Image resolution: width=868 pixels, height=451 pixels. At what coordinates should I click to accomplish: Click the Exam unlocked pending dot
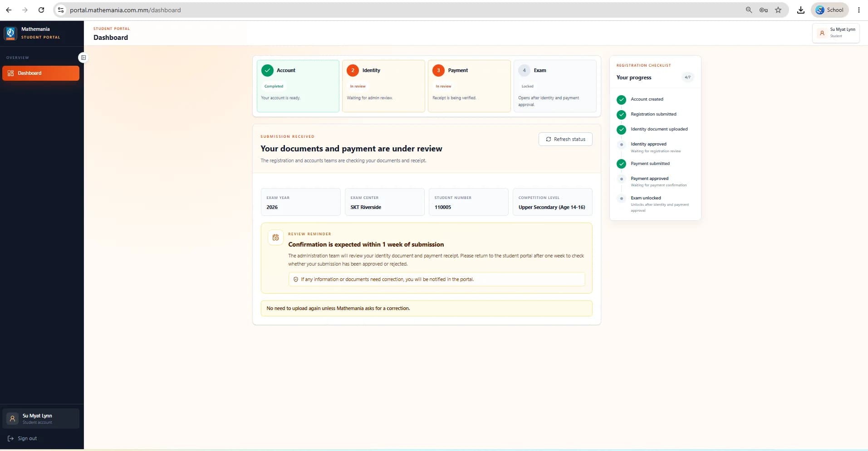621,199
